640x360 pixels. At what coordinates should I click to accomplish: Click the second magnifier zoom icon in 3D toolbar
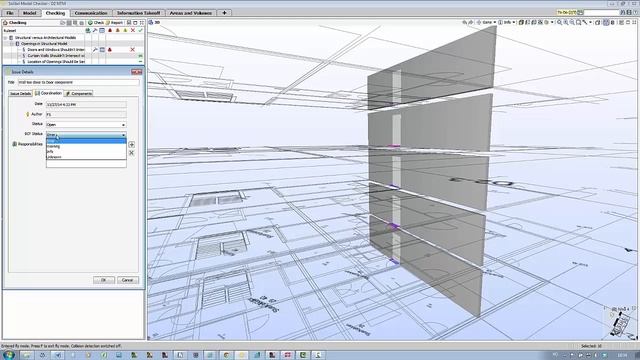(x=566, y=22)
